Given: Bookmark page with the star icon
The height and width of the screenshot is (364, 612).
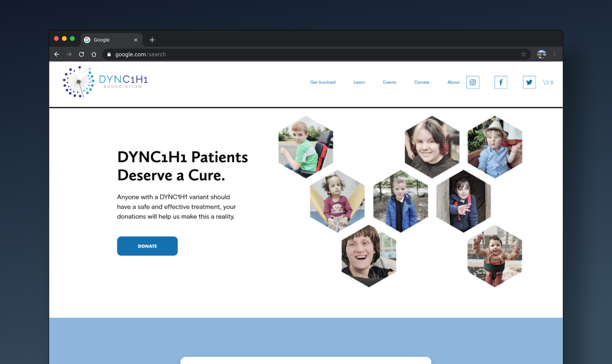Looking at the screenshot, I should click(x=523, y=54).
